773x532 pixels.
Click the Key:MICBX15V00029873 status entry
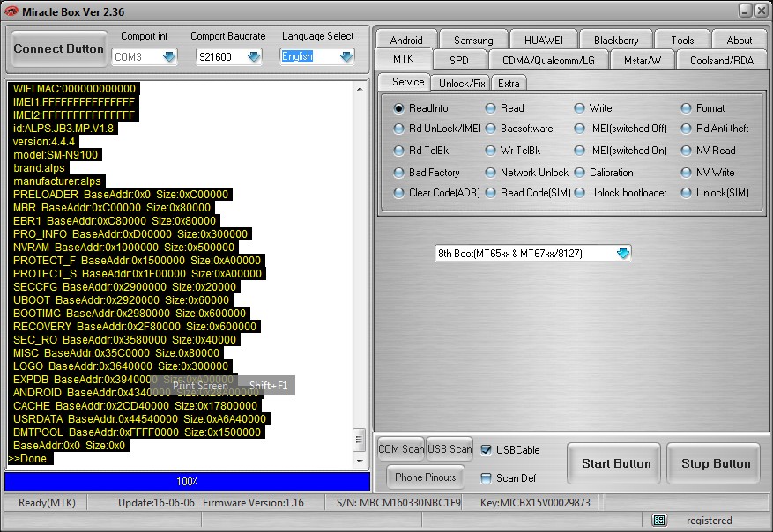535,503
